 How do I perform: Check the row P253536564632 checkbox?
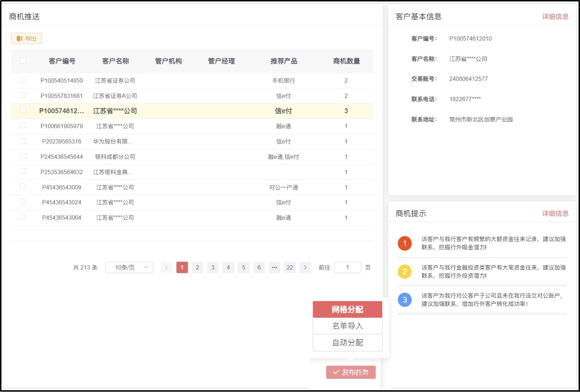pos(23,171)
